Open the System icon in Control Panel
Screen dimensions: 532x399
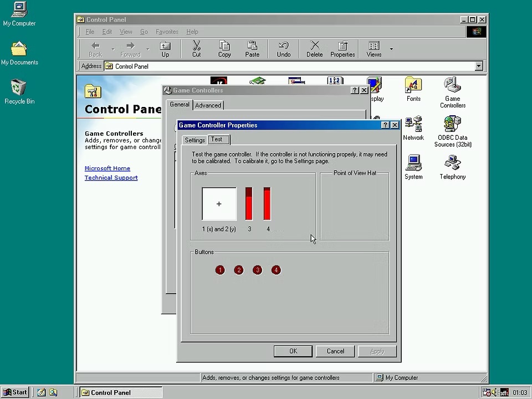click(x=413, y=167)
